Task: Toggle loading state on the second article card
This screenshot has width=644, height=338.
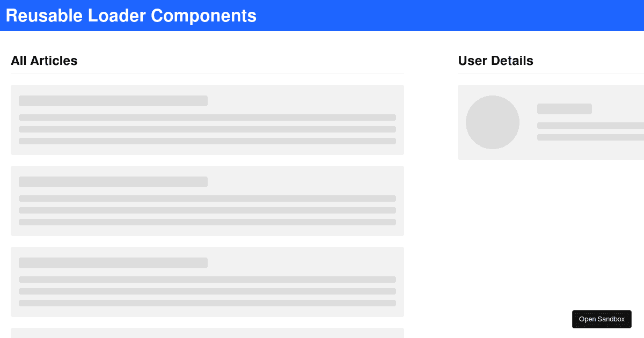Action: tap(207, 201)
